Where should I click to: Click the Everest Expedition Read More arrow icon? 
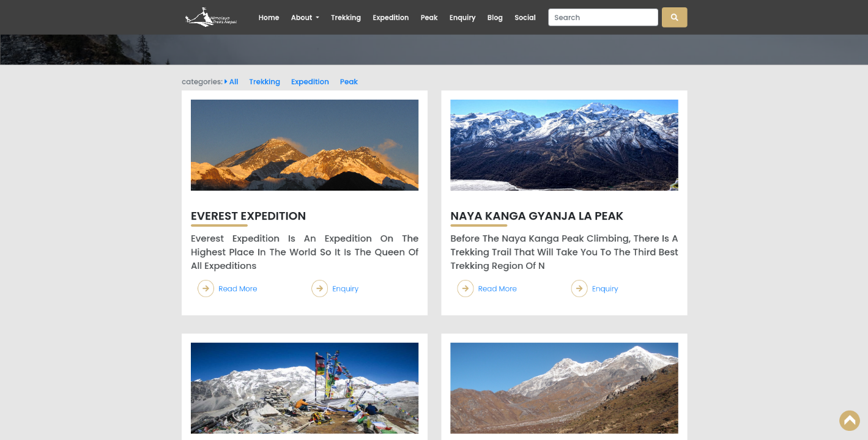tap(206, 288)
